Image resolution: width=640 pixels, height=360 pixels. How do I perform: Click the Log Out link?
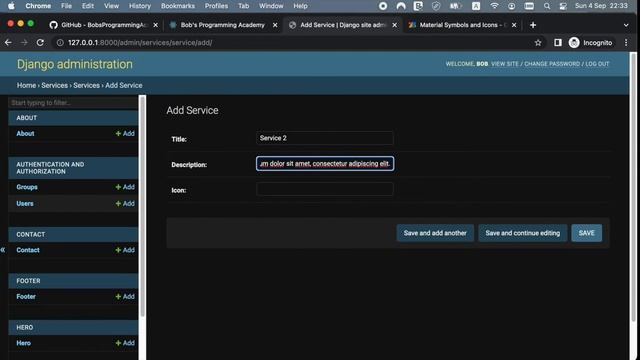(x=597, y=64)
